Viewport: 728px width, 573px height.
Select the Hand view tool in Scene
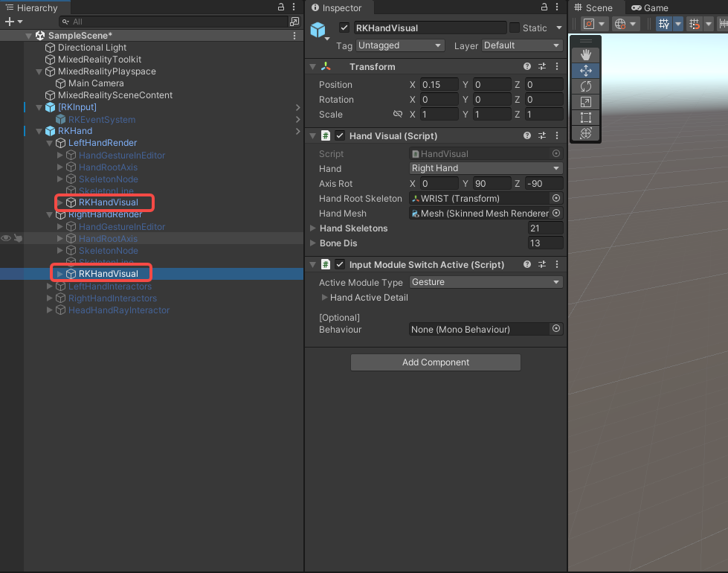[x=585, y=55]
